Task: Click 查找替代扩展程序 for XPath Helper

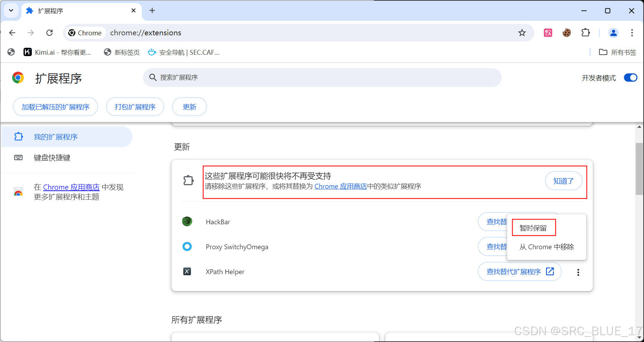Action: 519,271
